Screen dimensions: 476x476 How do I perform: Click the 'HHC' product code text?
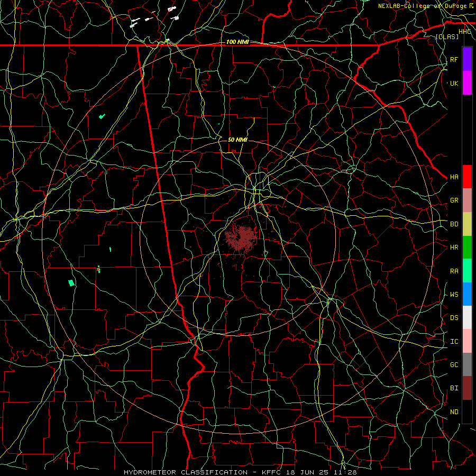coord(464,32)
